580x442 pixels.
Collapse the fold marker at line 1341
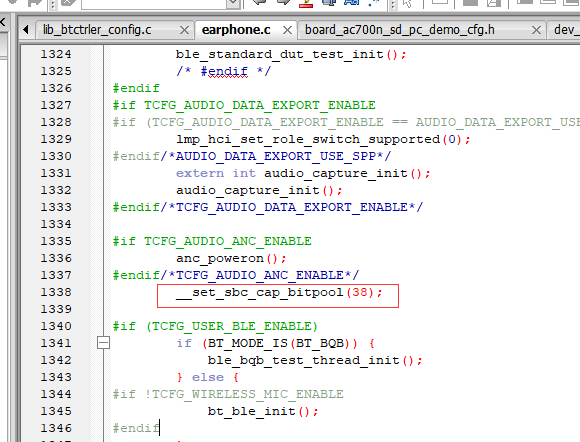coord(104,343)
